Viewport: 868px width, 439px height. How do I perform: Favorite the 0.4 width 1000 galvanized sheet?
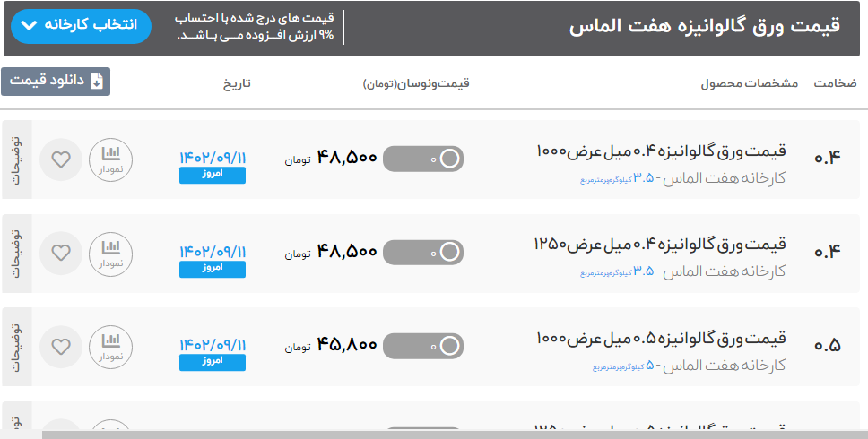[x=61, y=160]
